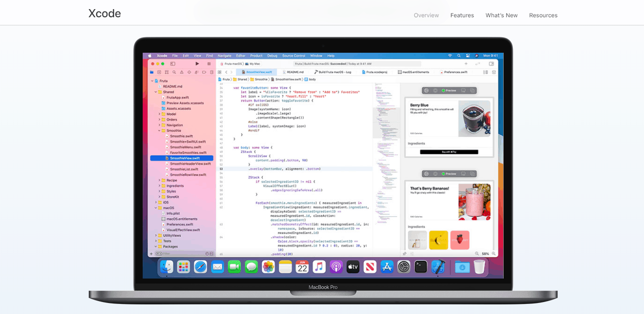Screen dimensions: 644x314
Task: Open the Features link in page navigation
Action: coord(462,15)
